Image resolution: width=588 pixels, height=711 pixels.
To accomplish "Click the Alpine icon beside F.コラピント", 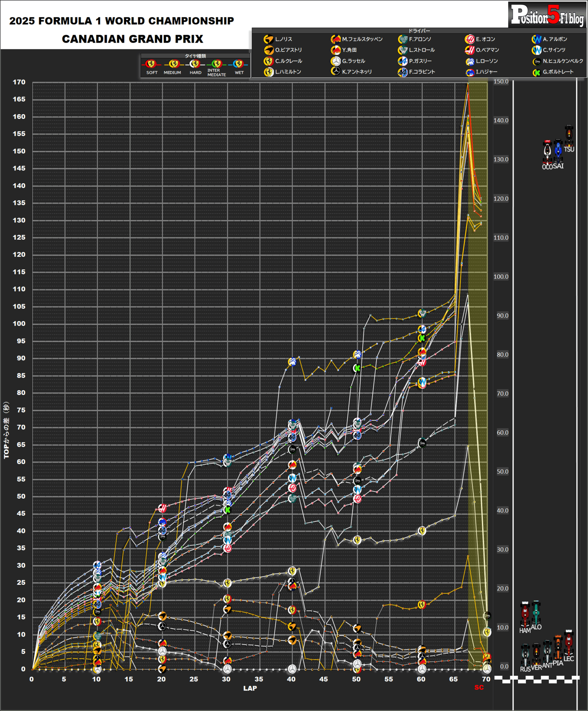I will point(403,72).
